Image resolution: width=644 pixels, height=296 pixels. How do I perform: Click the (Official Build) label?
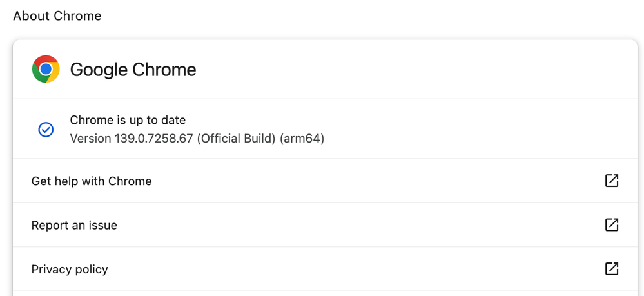(236, 139)
